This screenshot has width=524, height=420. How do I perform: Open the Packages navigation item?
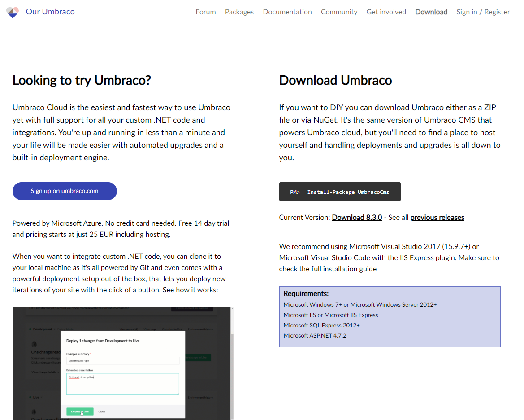(239, 12)
